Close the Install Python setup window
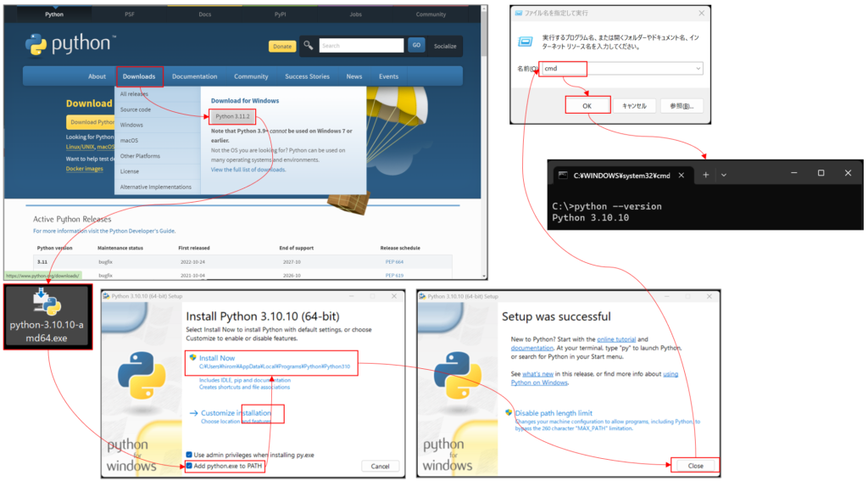 tap(394, 296)
